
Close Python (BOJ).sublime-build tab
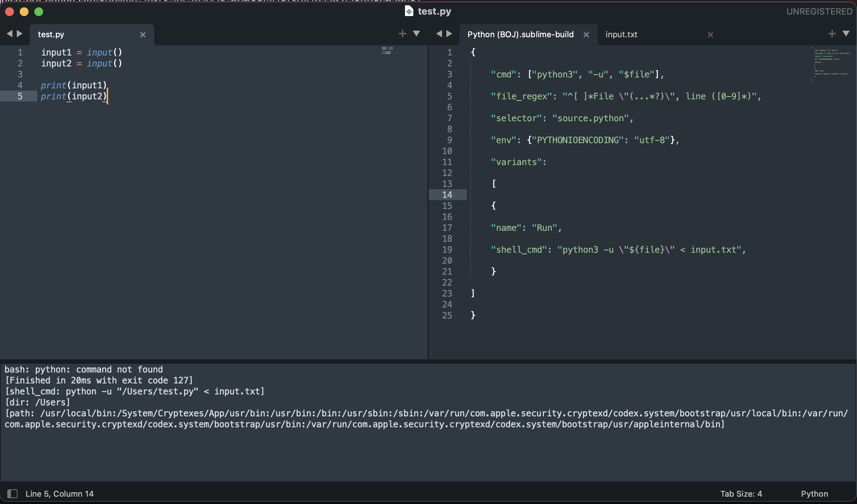(586, 35)
